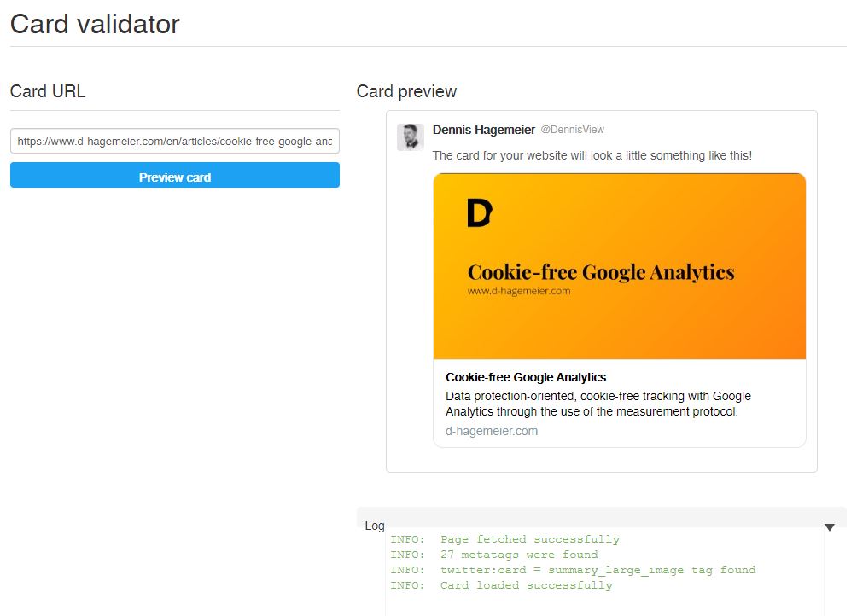The image size is (857, 616).
Task: Open the Cookie-free Google Analytics card title
Action: pyautogui.click(x=525, y=376)
